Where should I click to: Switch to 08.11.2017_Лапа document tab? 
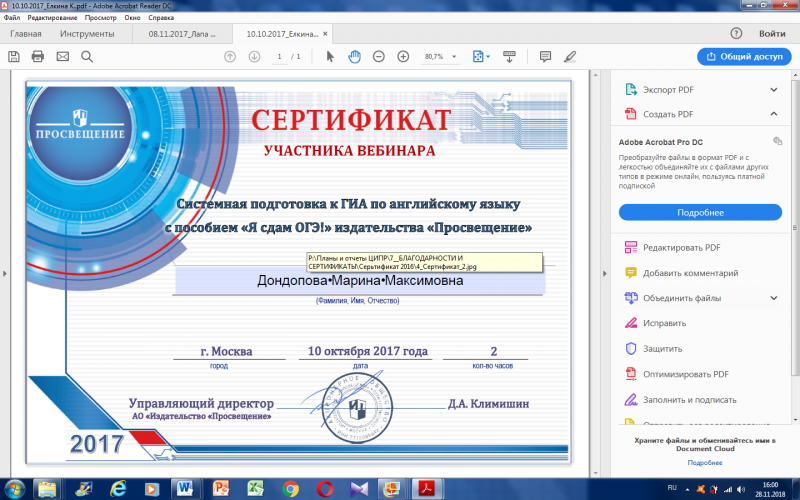182,34
